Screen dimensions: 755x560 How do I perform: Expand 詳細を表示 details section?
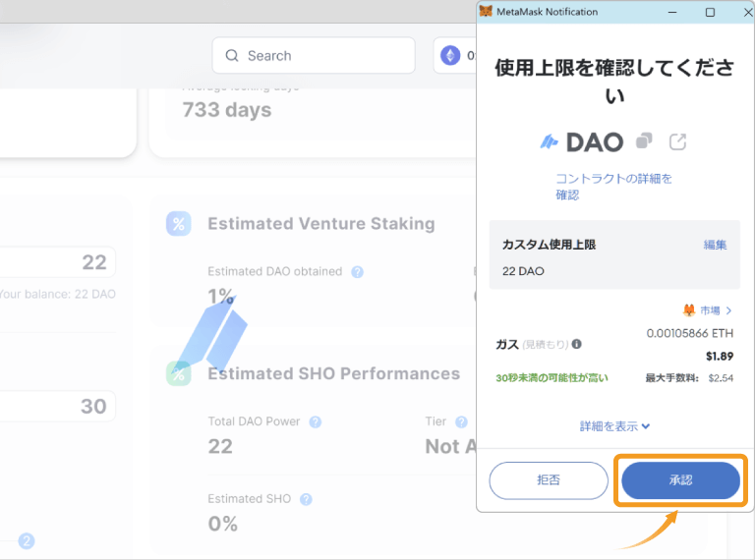614,426
